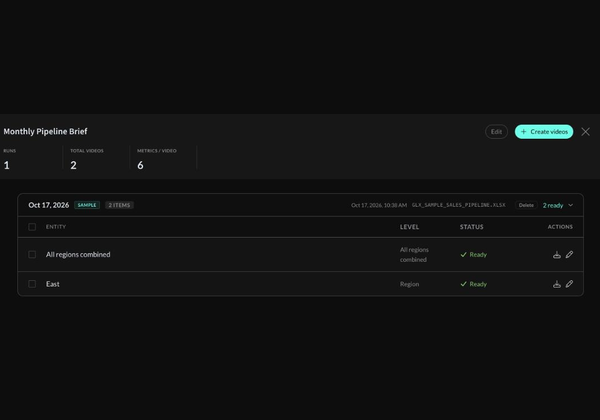This screenshot has width=600, height=420.
Task: Click the Region level cell
Action: (x=409, y=284)
